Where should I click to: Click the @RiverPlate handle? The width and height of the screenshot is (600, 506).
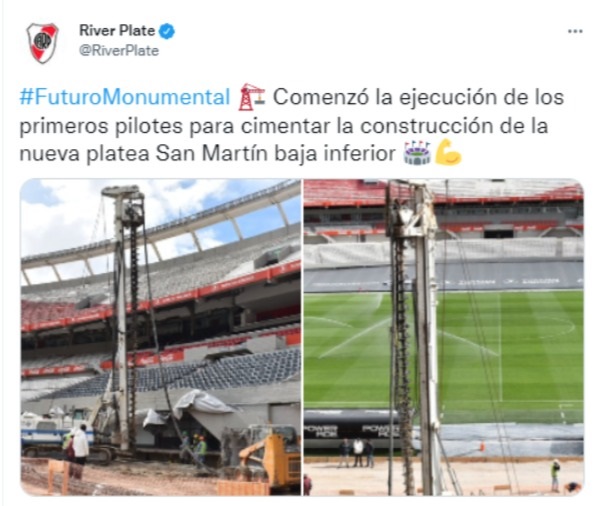pos(119,51)
